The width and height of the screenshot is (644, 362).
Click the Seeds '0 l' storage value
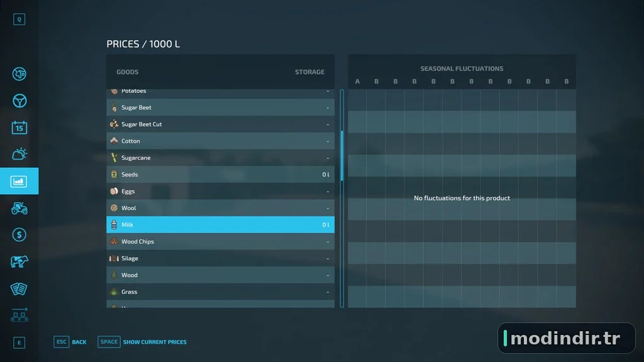click(x=326, y=175)
